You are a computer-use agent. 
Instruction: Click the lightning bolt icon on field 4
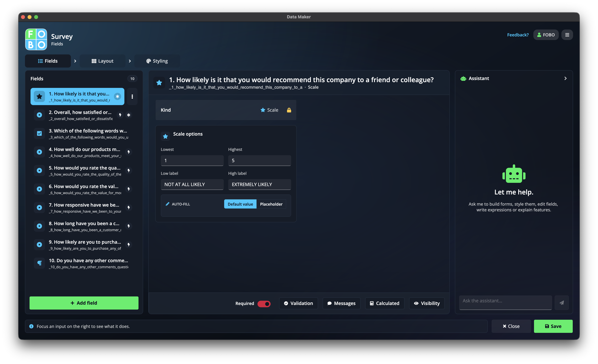129,152
